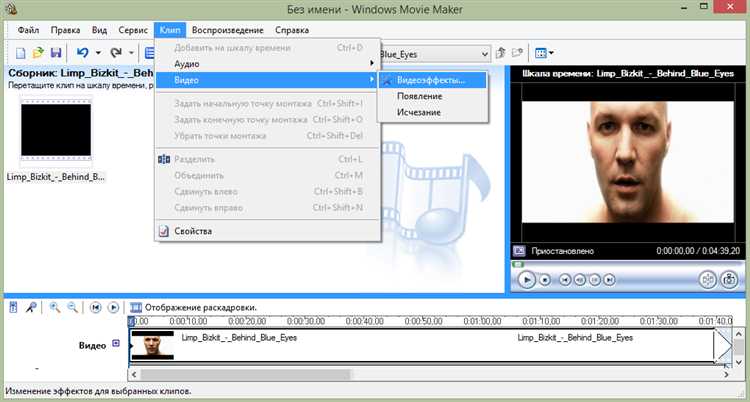The height and width of the screenshot is (402, 750).
Task: Open the Вид menu
Action: [x=99, y=30]
